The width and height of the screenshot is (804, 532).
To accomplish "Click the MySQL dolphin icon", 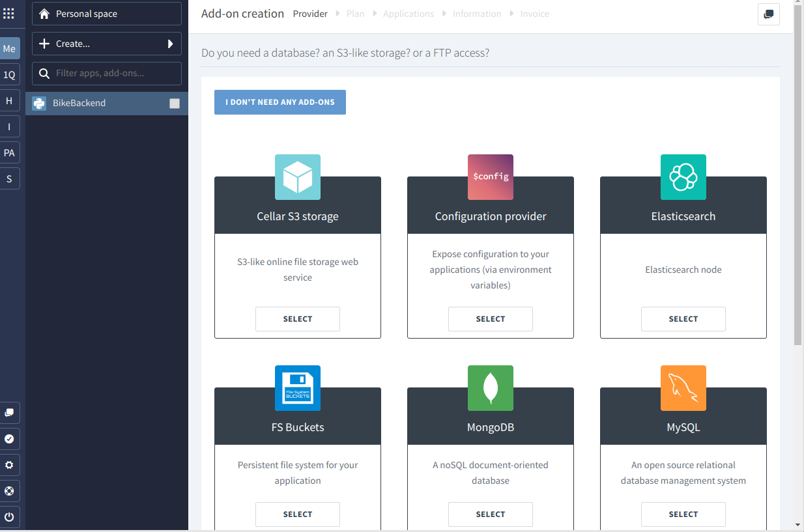I will pos(683,388).
